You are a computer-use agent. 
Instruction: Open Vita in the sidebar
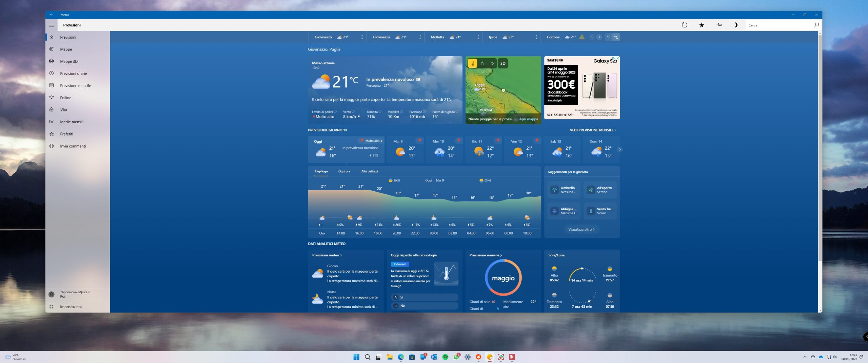tap(78, 110)
